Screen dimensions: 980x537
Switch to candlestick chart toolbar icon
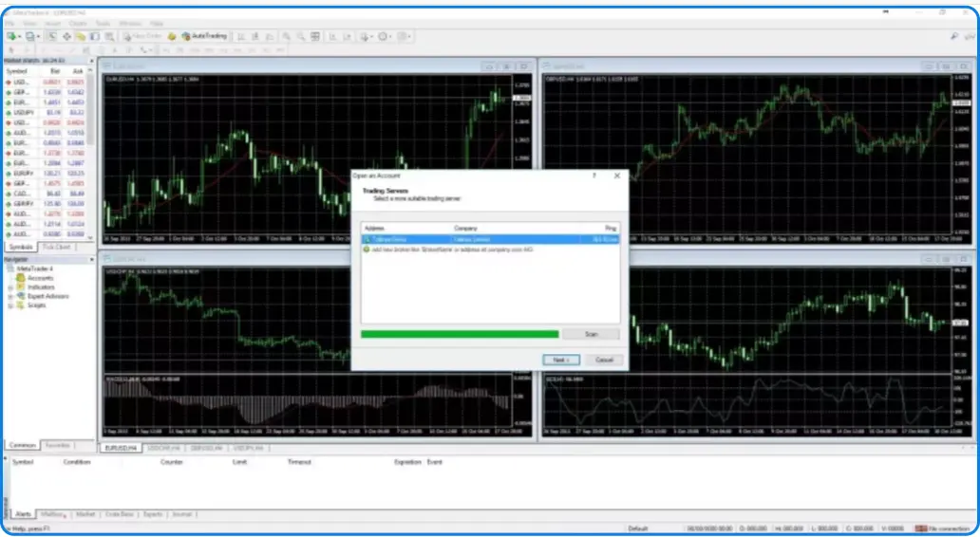(x=255, y=37)
